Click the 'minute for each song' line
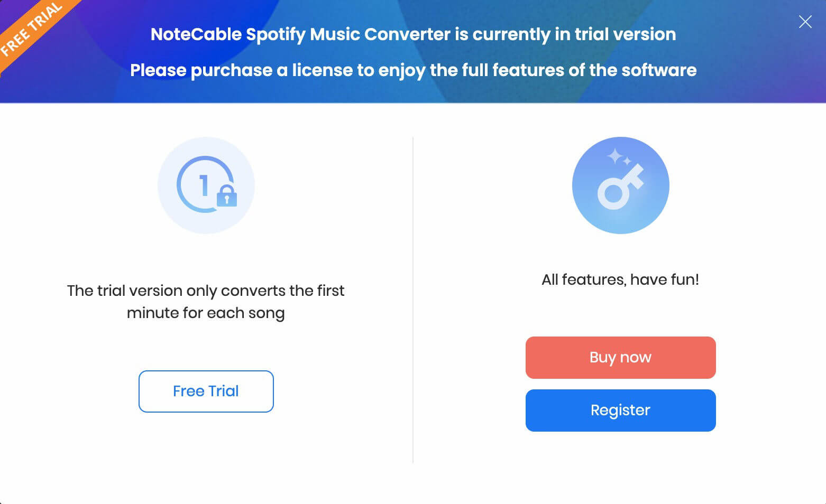The image size is (826, 504). point(206,313)
